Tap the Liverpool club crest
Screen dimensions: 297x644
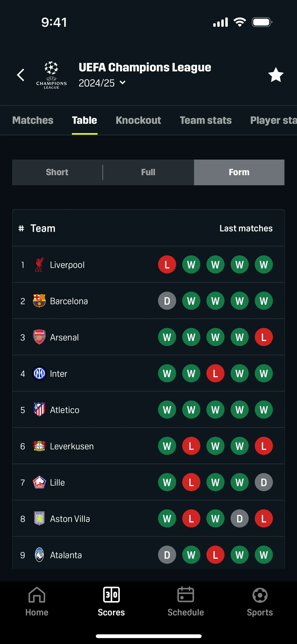39,264
